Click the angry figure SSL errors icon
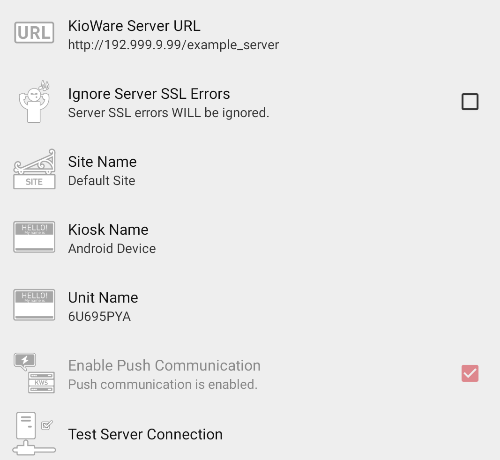The width and height of the screenshot is (500, 460). click(34, 102)
